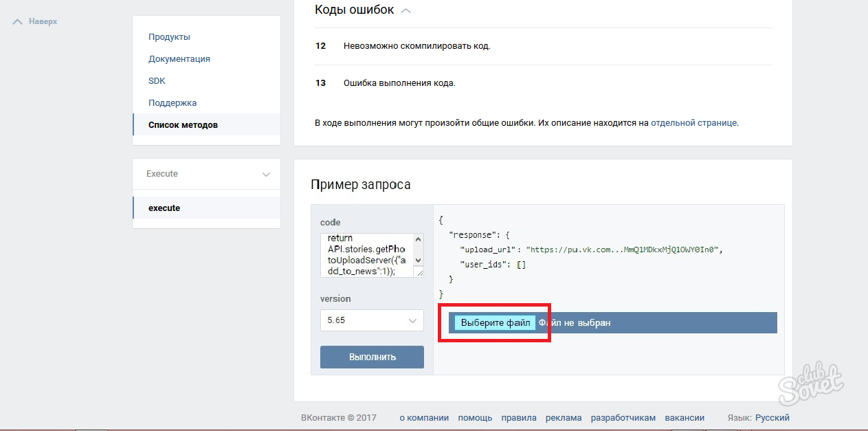868x431 pixels.
Task: Open the разработчикам footer link
Action: (x=623, y=418)
